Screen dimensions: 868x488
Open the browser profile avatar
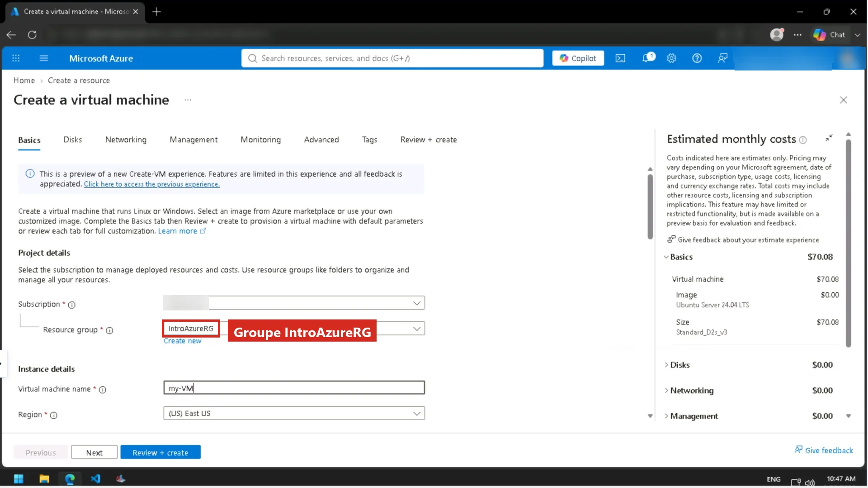(777, 35)
